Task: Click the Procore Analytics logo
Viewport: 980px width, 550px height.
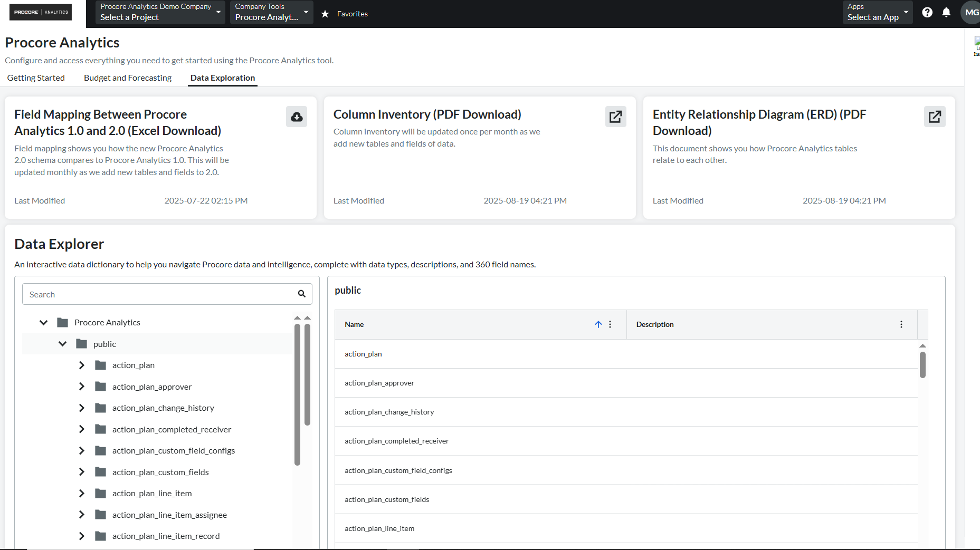Action: (40, 12)
